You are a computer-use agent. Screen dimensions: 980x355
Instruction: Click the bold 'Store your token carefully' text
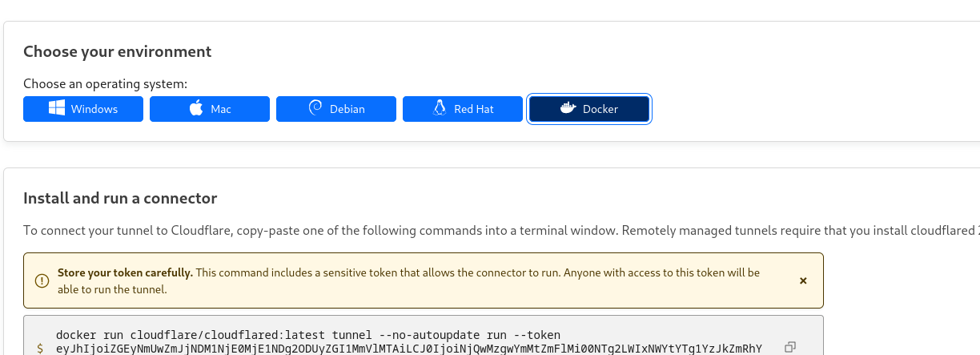coord(125,272)
